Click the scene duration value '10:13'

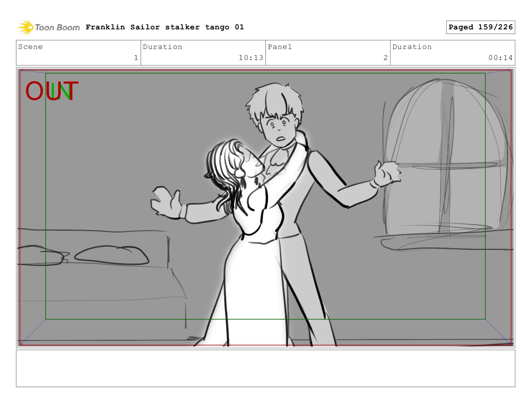tap(251, 58)
